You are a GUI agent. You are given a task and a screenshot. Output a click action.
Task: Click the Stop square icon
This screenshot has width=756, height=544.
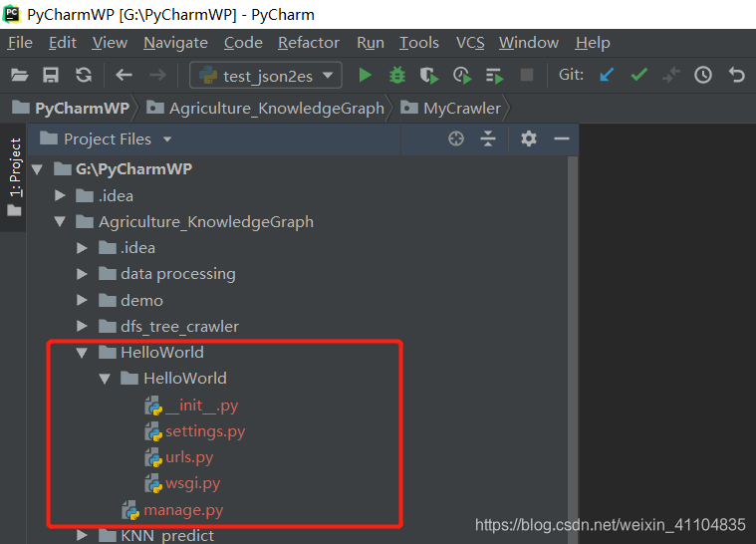pyautogui.click(x=527, y=76)
